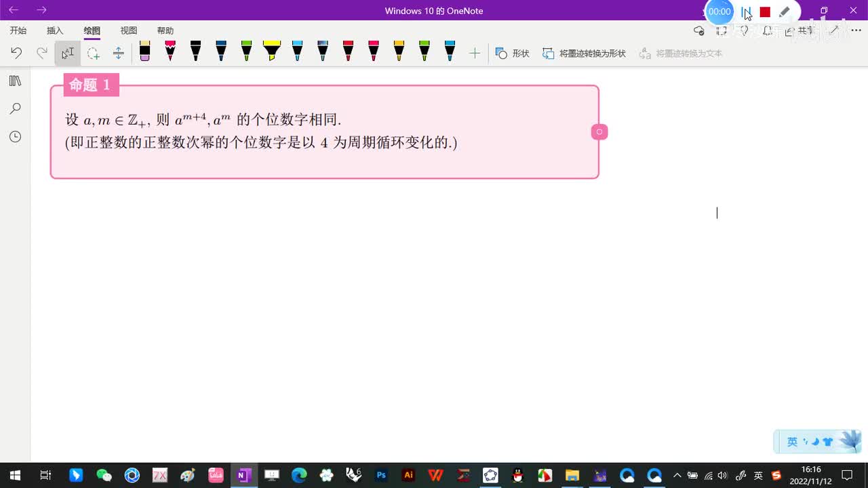Viewport: 868px width, 488px height.
Task: Click the line ending 的个位数字相同.
Action: click(x=203, y=120)
